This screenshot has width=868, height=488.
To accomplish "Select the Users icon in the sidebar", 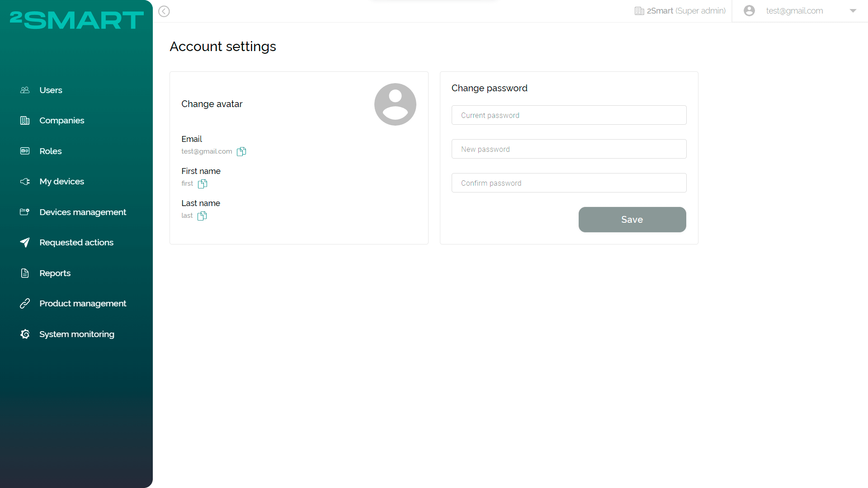I will 25,90.
